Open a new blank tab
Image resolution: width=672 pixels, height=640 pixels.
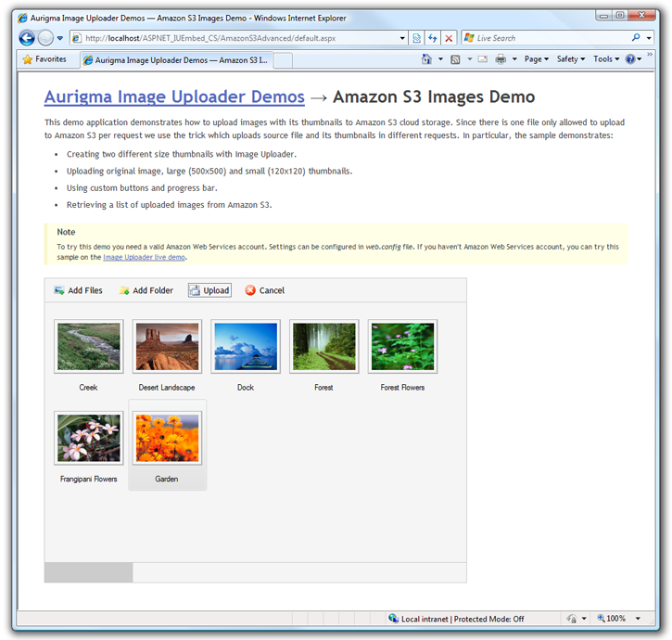(x=283, y=60)
